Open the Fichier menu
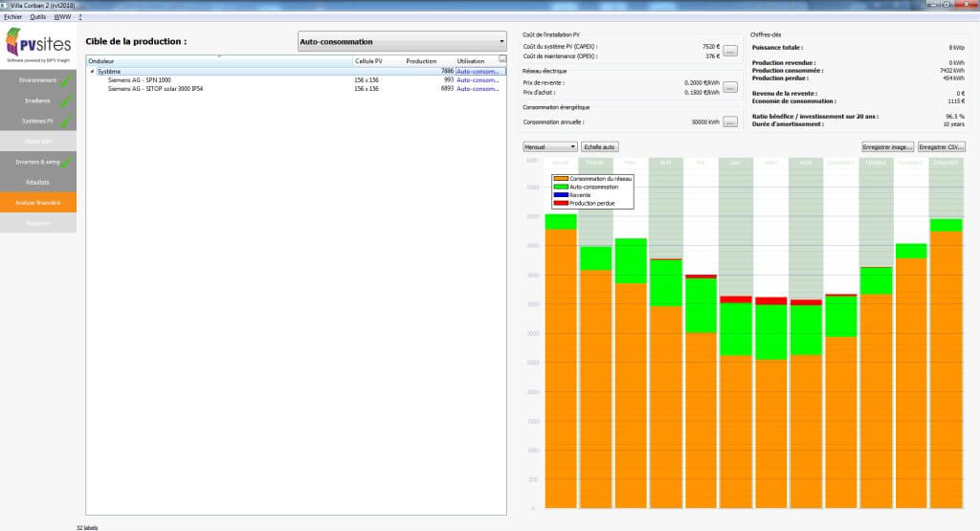Image resolution: width=980 pixels, height=531 pixels. click(x=12, y=17)
